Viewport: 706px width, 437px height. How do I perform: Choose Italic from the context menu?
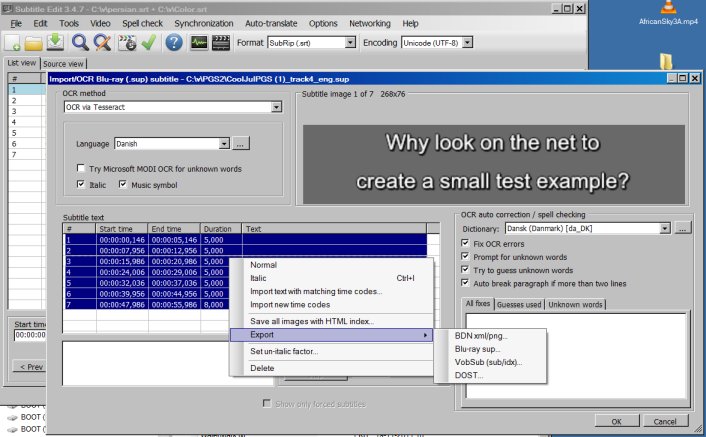[x=331, y=278]
